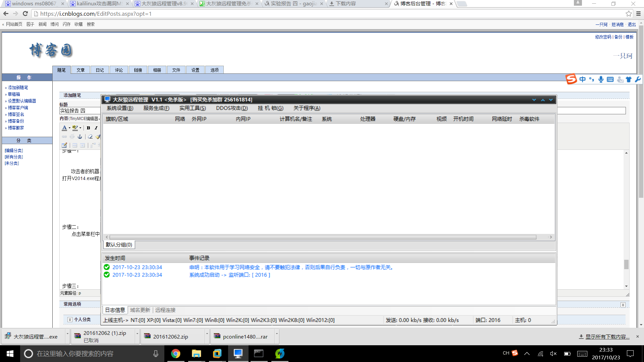The width and height of the screenshot is (644, 362).
Task: Click the 退出 logout link
Action: click(x=632, y=24)
